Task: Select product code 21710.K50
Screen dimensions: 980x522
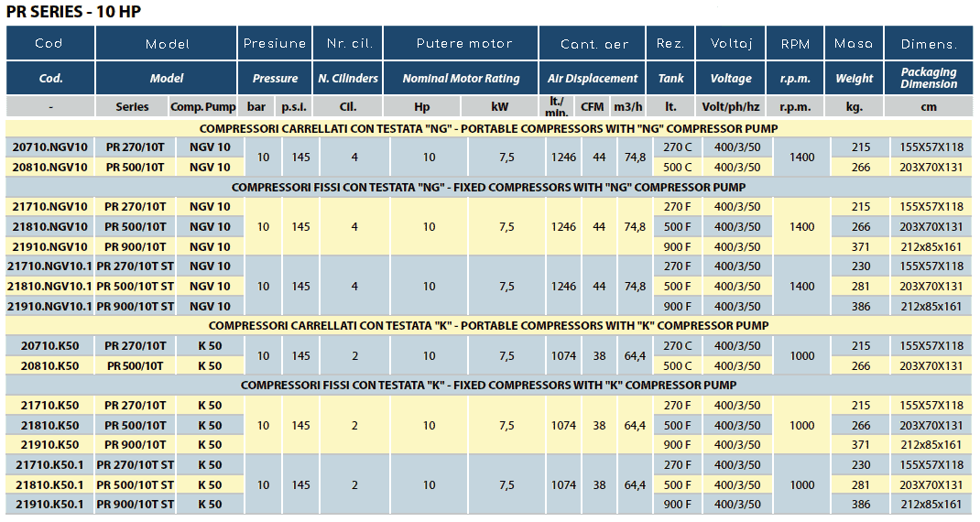Action: pos(50,406)
